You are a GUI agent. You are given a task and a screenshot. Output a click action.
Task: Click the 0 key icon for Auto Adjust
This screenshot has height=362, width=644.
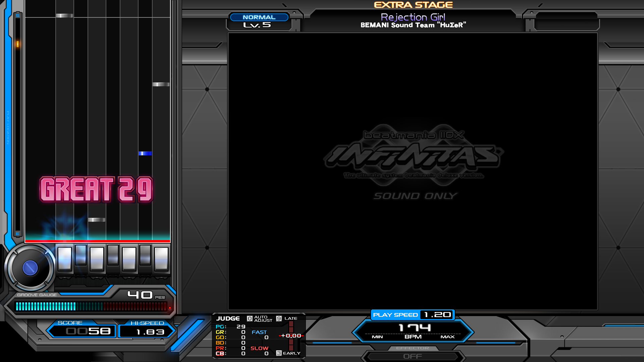(x=250, y=318)
